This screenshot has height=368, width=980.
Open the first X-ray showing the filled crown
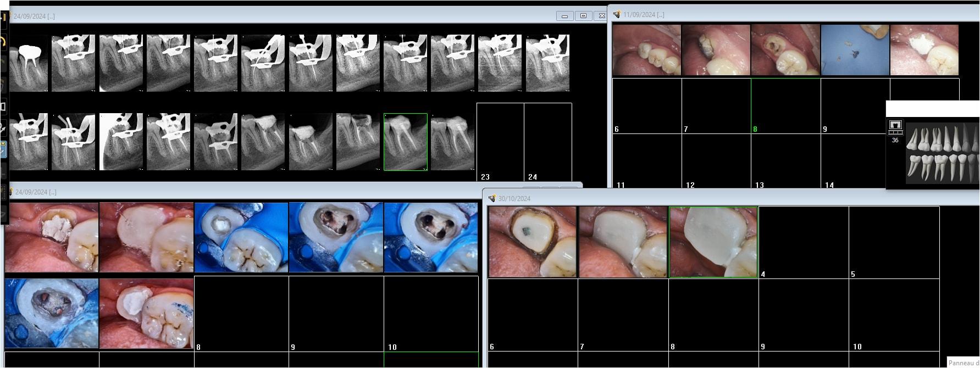[x=29, y=63]
